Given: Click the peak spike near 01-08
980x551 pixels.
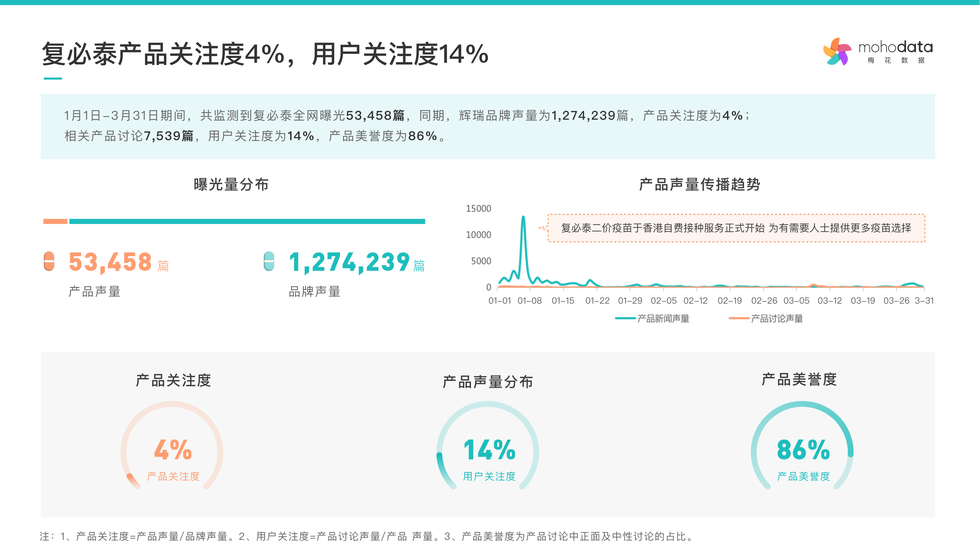Looking at the screenshot, I should (523, 219).
